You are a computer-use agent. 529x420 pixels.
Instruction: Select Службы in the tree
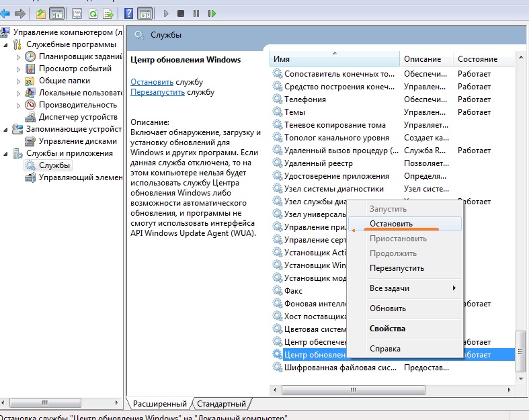(x=54, y=165)
